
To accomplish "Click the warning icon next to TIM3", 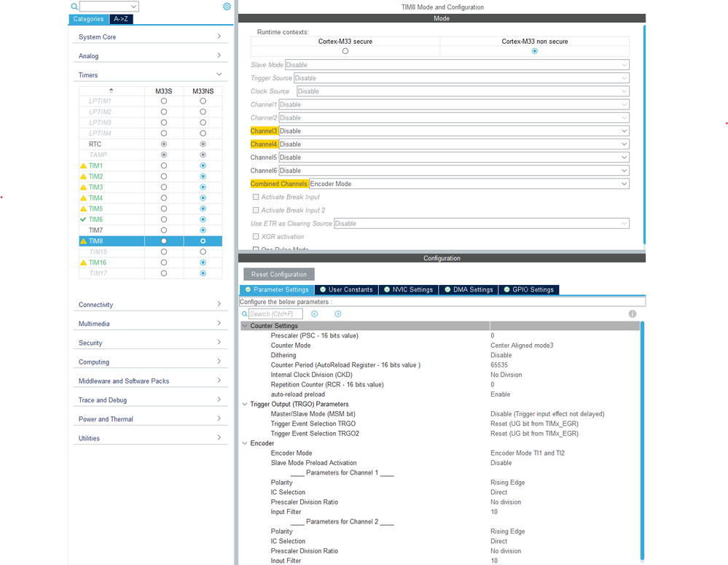I will point(84,187).
